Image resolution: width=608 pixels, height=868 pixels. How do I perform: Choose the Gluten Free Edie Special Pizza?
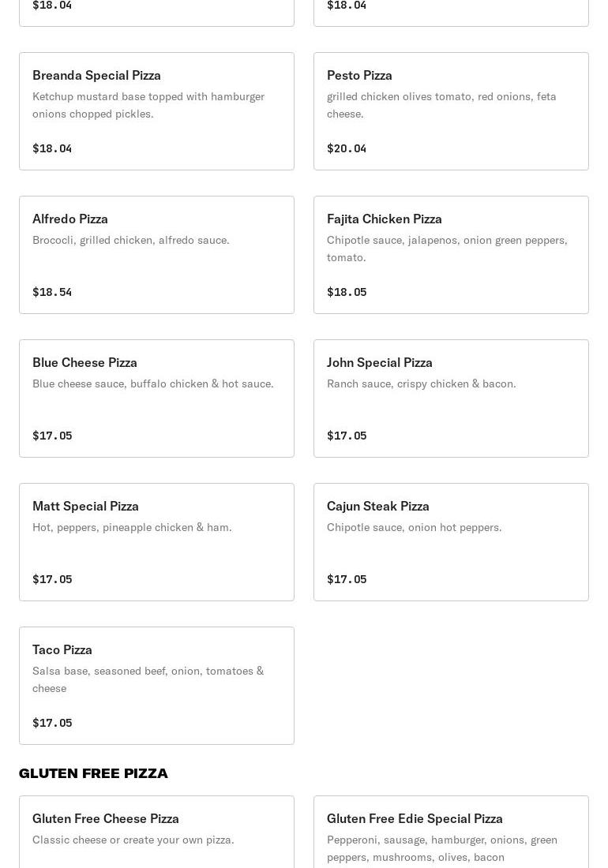[x=451, y=832]
